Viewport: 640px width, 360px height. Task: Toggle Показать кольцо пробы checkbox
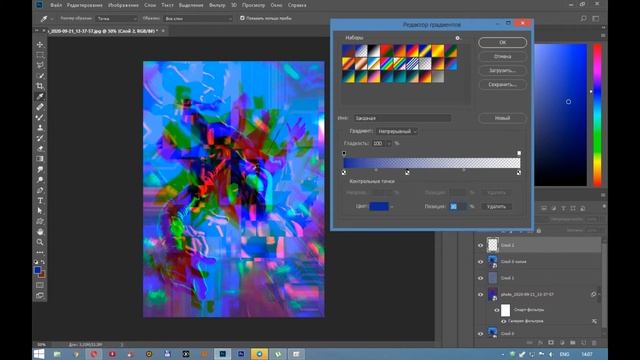point(242,18)
